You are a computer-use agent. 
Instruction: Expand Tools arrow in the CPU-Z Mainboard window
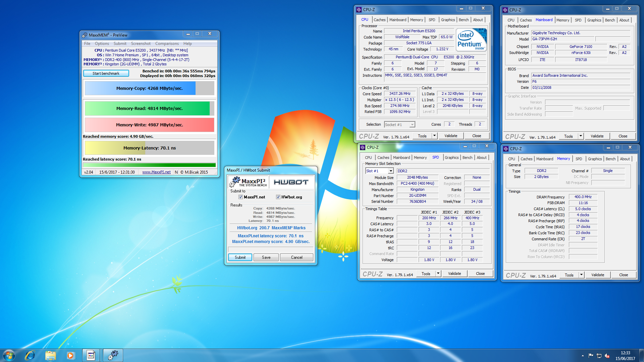coord(581,136)
